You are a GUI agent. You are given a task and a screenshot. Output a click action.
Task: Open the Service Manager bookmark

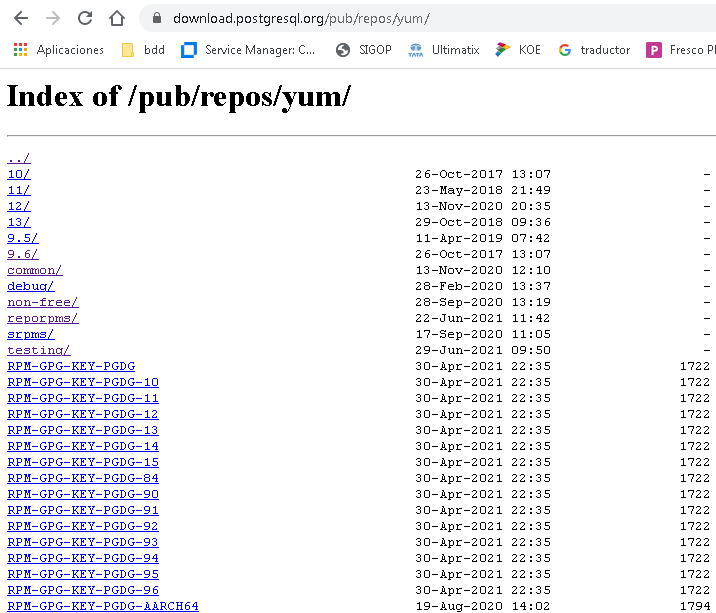(x=248, y=49)
